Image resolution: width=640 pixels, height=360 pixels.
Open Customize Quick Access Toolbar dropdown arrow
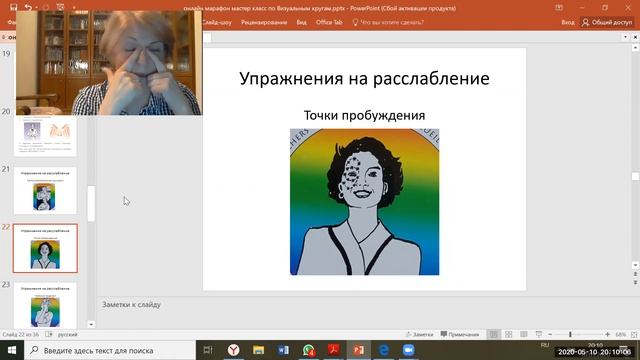click(x=74, y=7)
